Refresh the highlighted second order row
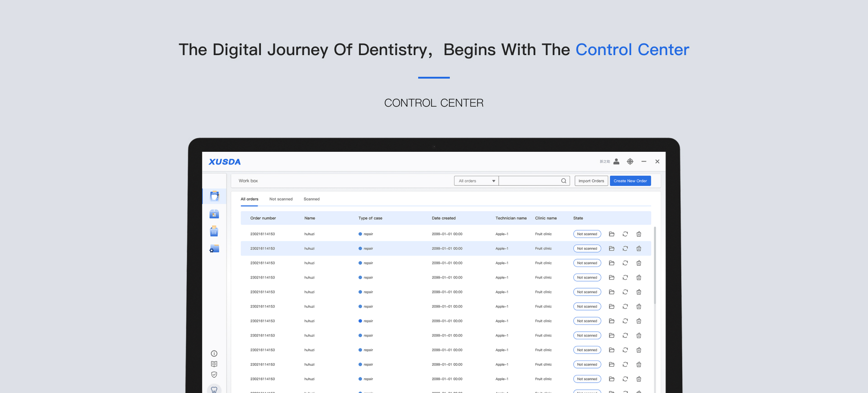The image size is (868, 393). click(x=625, y=248)
